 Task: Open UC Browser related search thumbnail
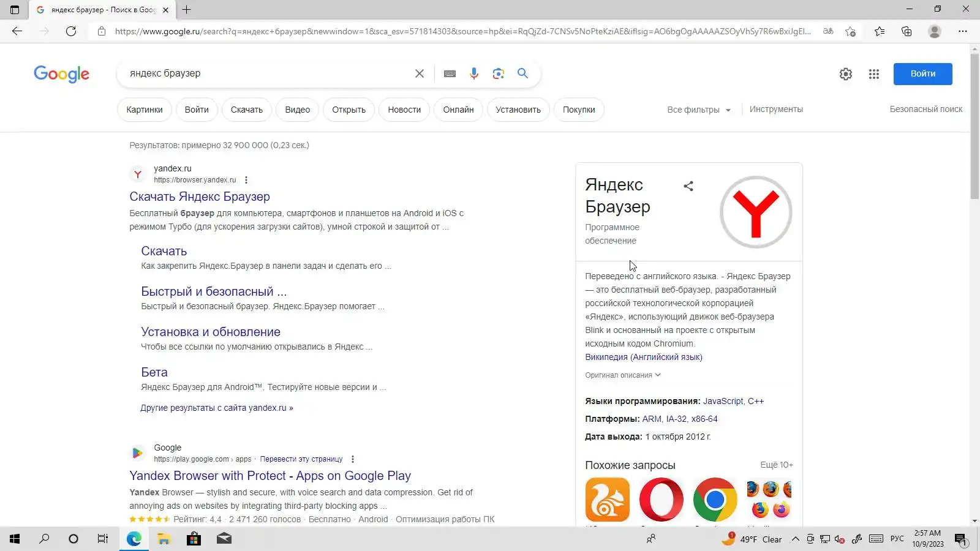pos(608,500)
